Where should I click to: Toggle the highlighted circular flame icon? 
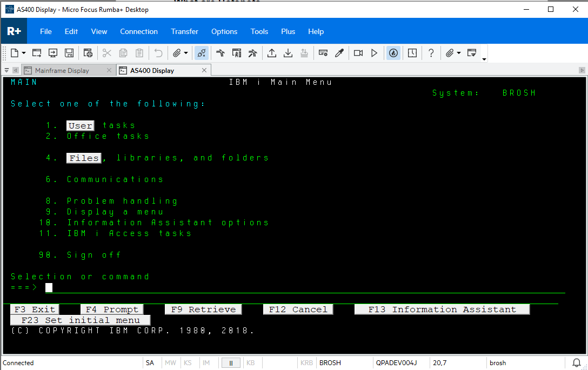point(393,53)
